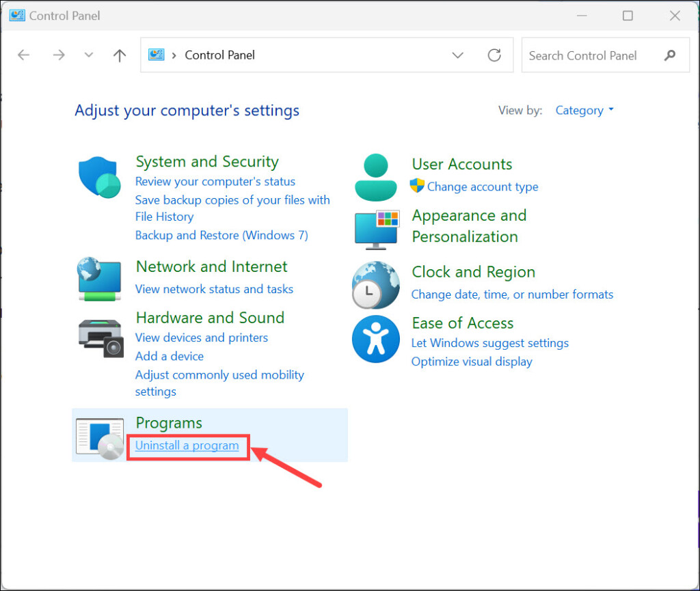
Task: Open Review your computer's status
Action: point(215,182)
